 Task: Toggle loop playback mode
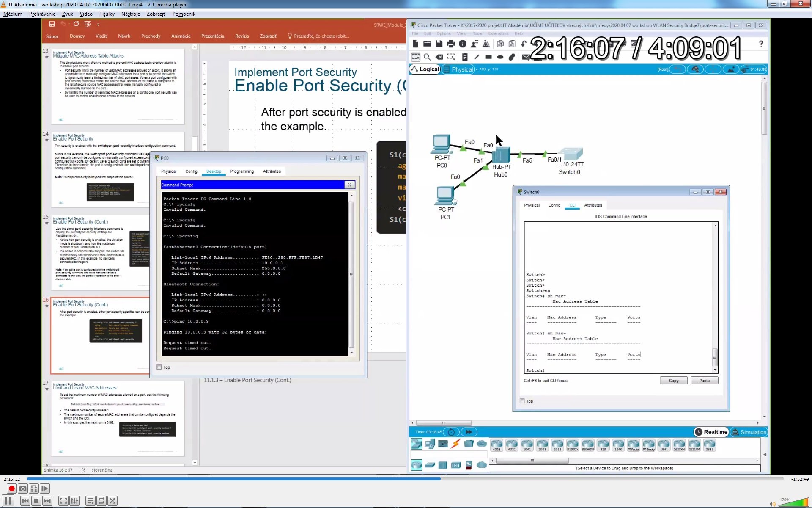[101, 501]
